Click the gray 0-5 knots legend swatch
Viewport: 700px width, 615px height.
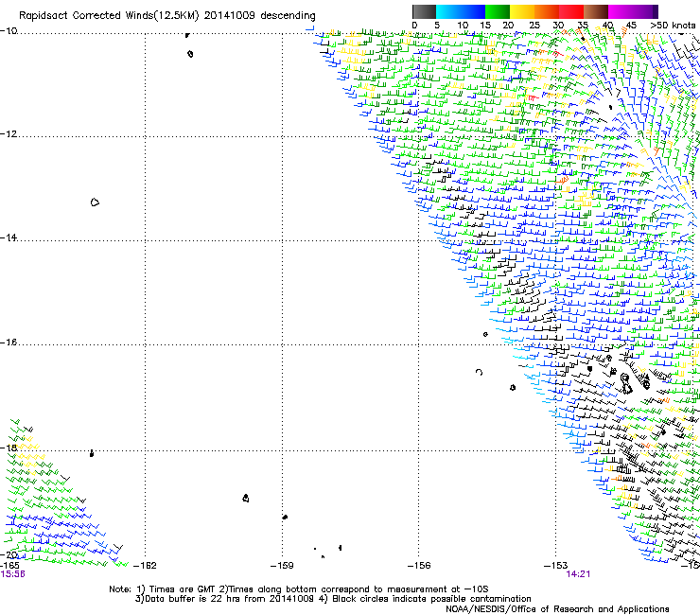(x=424, y=11)
